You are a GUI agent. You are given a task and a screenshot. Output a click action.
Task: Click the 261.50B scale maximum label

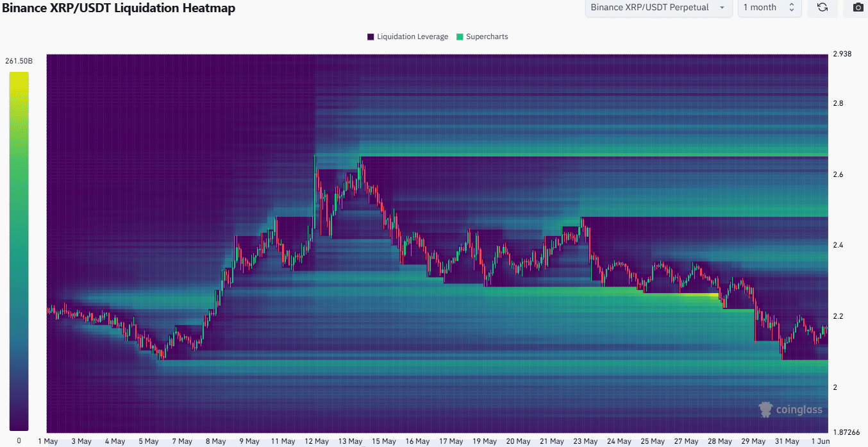click(19, 62)
